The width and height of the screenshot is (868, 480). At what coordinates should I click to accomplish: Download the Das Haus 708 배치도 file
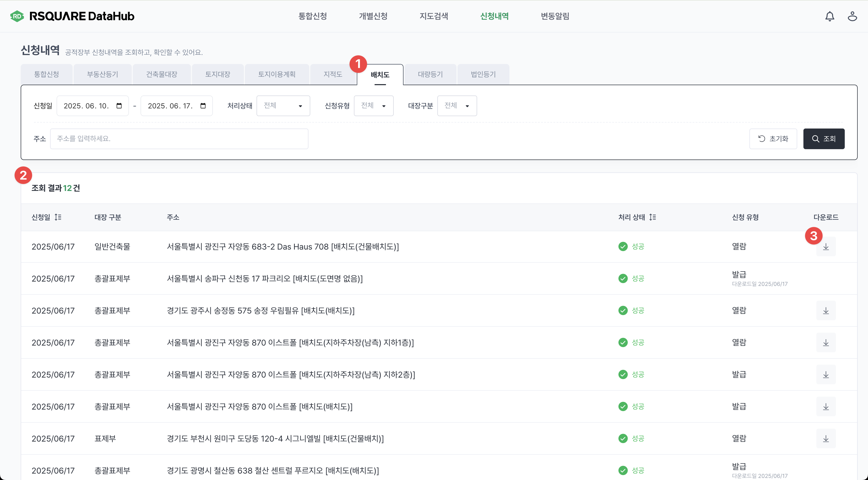(826, 247)
